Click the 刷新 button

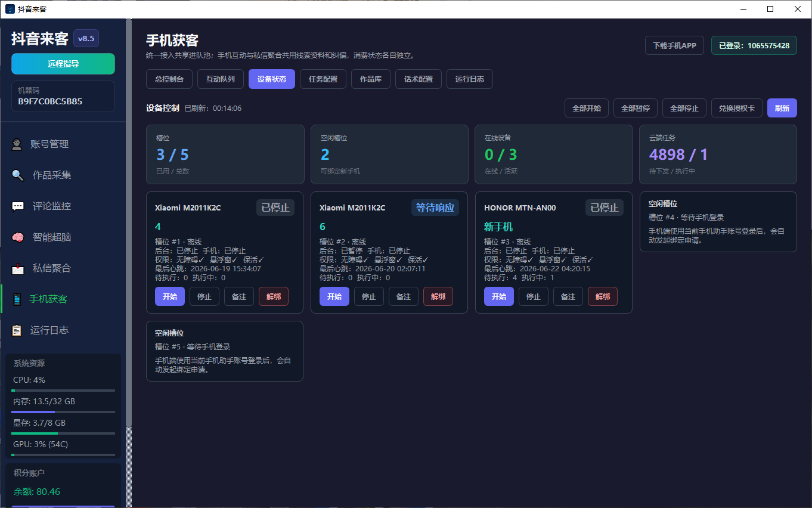tap(782, 108)
